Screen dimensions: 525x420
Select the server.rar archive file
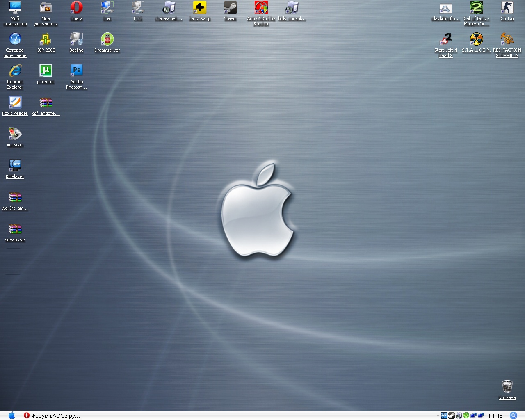coord(15,229)
